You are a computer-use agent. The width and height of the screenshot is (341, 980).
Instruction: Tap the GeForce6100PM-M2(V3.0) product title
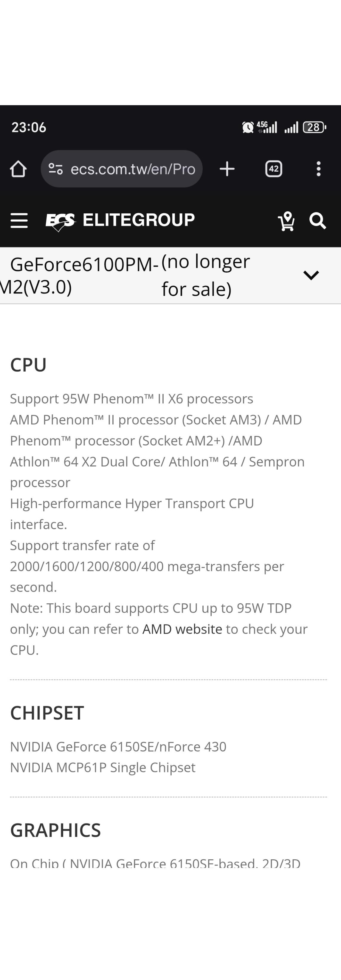click(80, 275)
